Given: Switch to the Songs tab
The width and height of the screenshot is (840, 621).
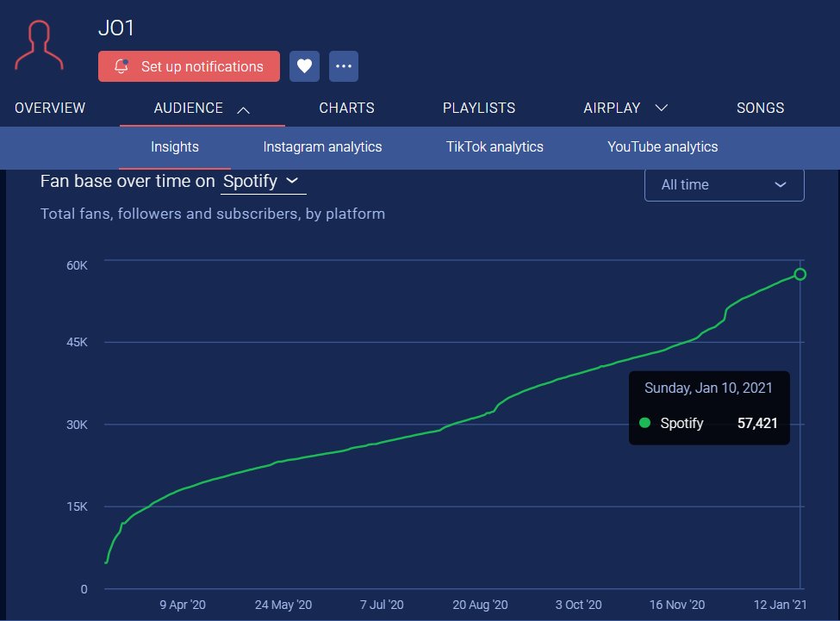Looking at the screenshot, I should pyautogui.click(x=760, y=109).
